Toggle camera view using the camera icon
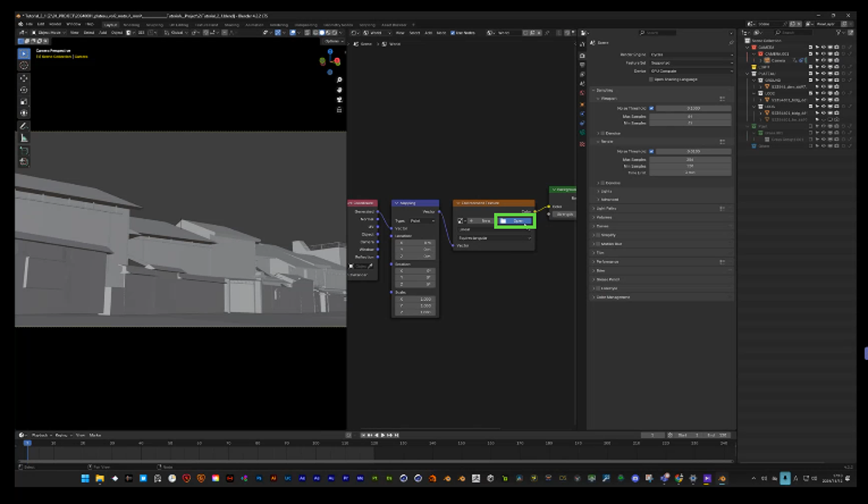The image size is (868, 504). [x=339, y=99]
